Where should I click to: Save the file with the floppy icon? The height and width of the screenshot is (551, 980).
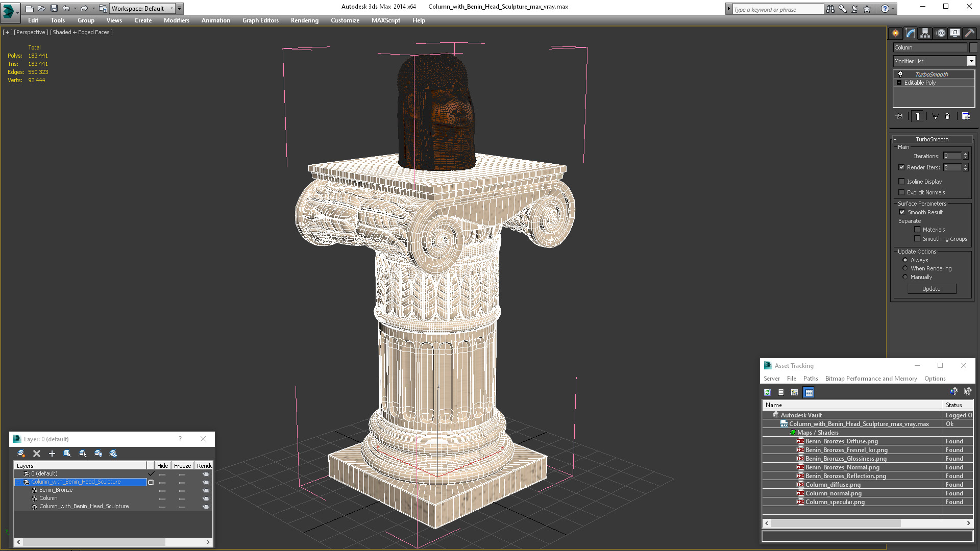tap(54, 8)
